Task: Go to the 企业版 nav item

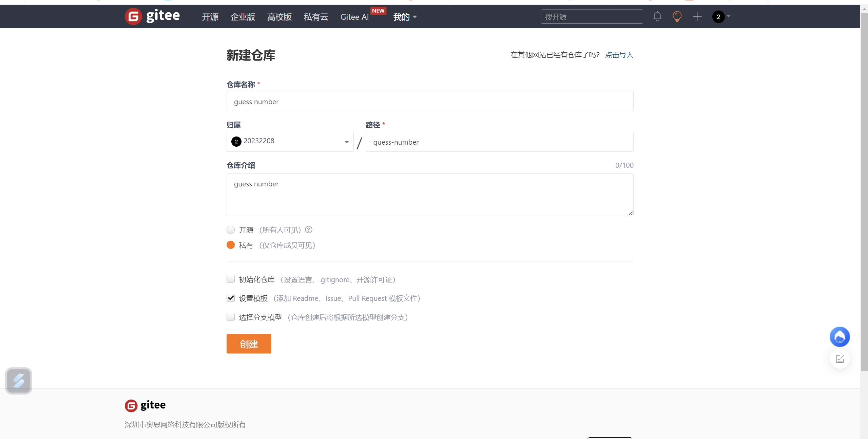Action: (243, 17)
